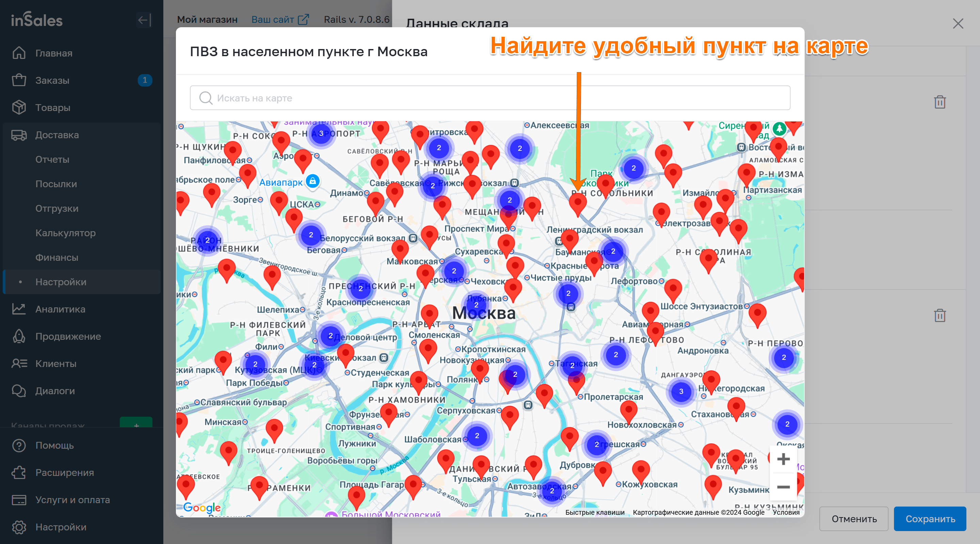Open the Ваш сайт external link
The width and height of the screenshot is (980, 544).
tap(280, 19)
